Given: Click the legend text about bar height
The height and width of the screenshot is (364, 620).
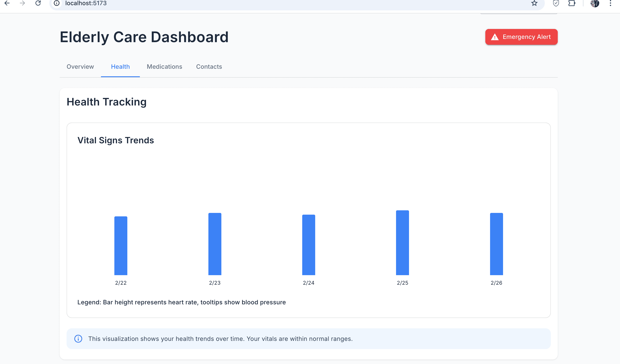Looking at the screenshot, I should point(182,302).
